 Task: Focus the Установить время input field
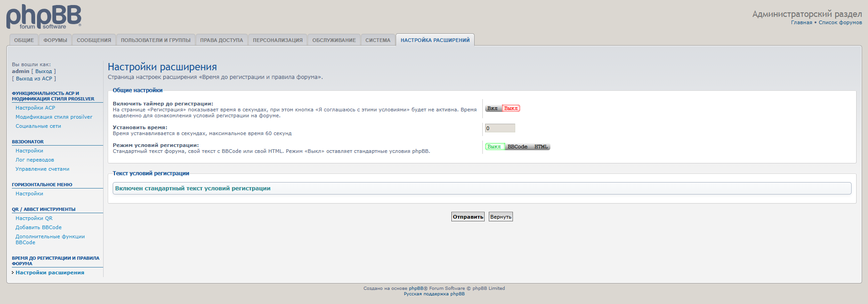pyautogui.click(x=500, y=128)
